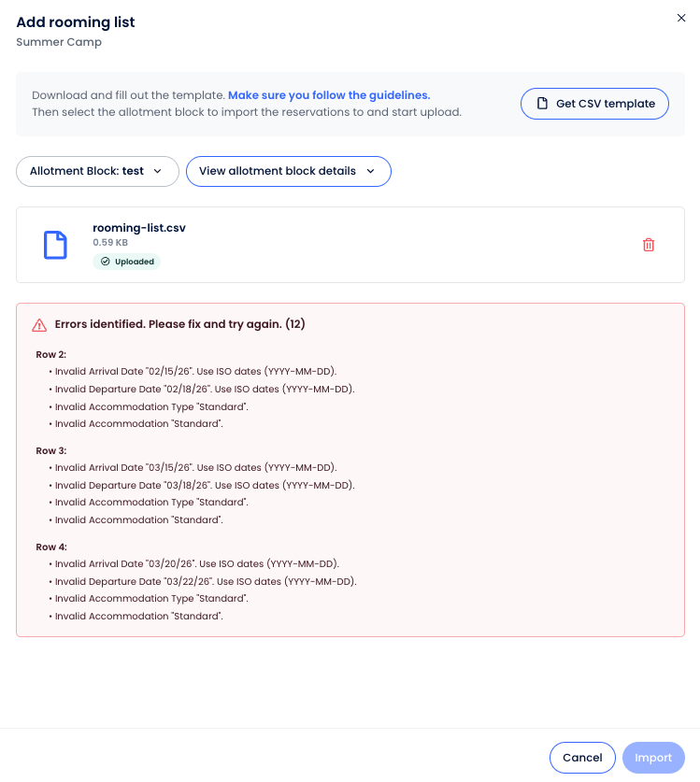The height and width of the screenshot is (782, 700).
Task: Click the Summer Camp subtitle
Action: pos(59,42)
